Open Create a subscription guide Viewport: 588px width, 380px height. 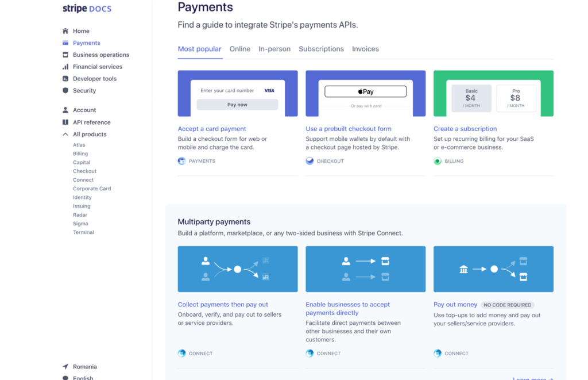pyautogui.click(x=465, y=129)
